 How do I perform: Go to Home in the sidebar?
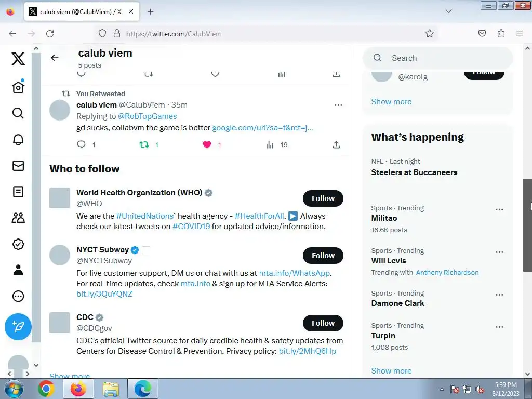[x=18, y=87]
